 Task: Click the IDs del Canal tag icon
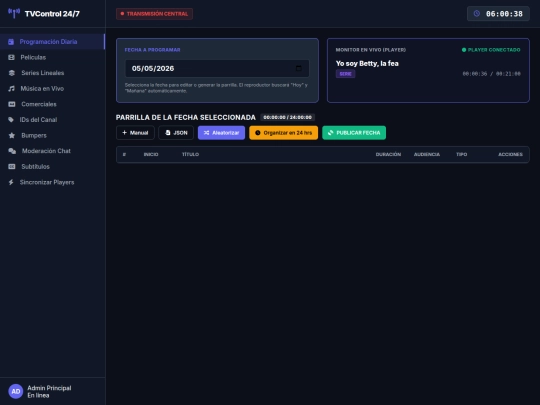coord(11,120)
